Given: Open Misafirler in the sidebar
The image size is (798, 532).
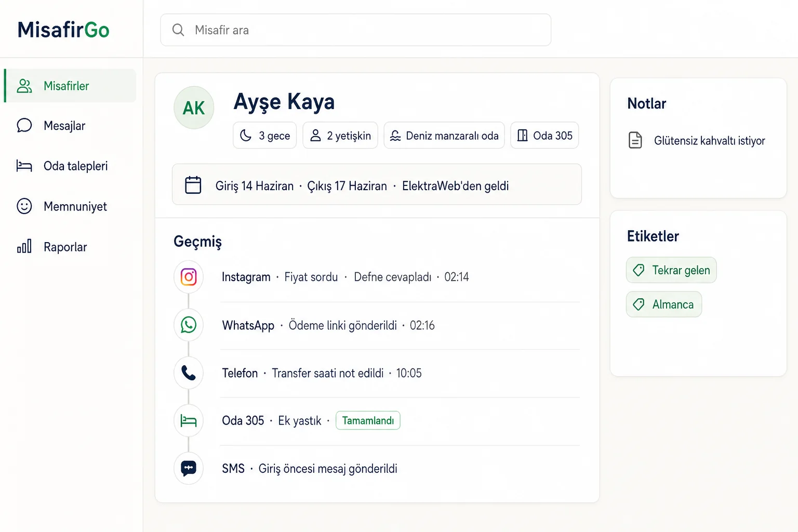Looking at the screenshot, I should coord(70,86).
